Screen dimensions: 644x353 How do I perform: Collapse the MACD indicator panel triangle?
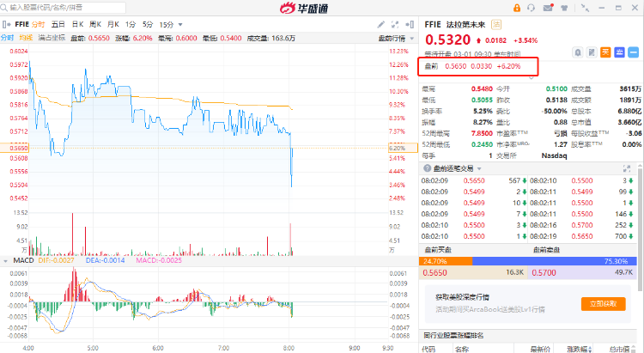coord(5,260)
